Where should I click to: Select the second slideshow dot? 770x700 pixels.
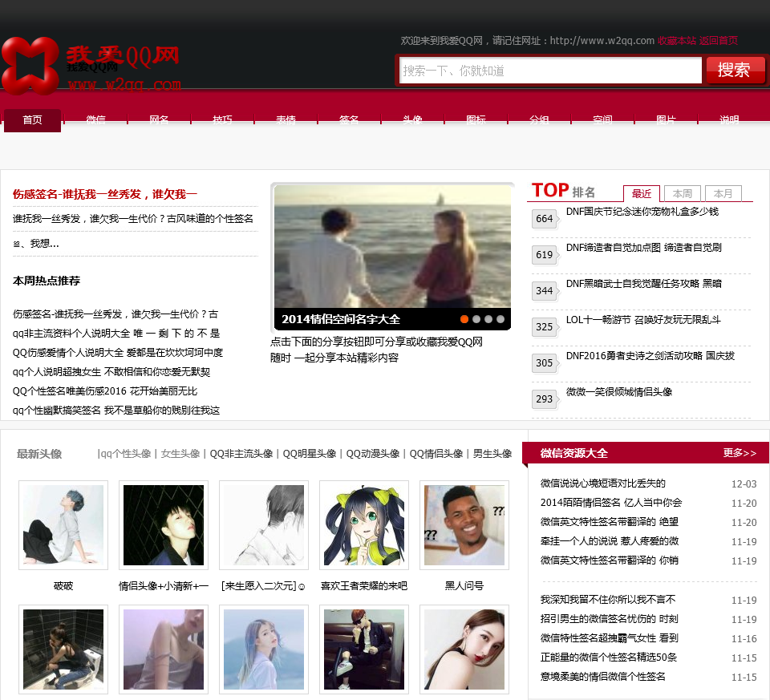pos(476,319)
